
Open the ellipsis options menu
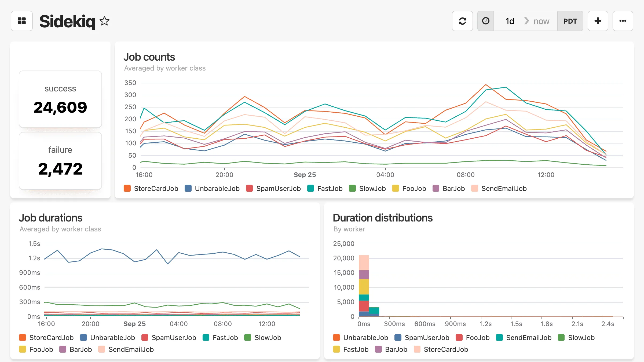tap(623, 21)
